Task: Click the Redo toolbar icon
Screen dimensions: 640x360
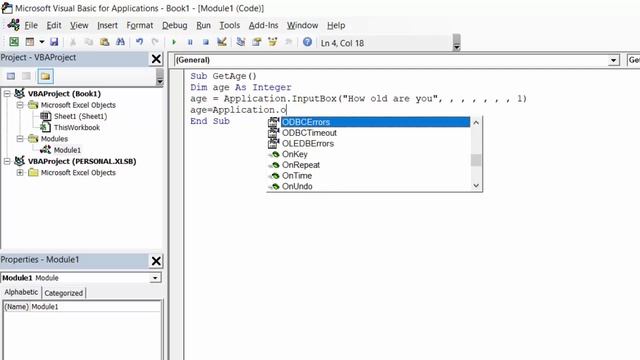Action: [155, 42]
